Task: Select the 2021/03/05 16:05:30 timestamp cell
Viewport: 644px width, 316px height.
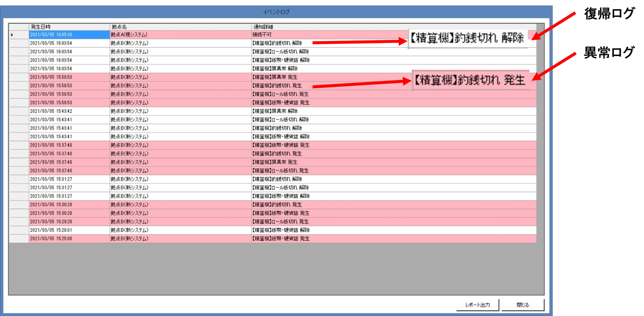Action: (69, 35)
